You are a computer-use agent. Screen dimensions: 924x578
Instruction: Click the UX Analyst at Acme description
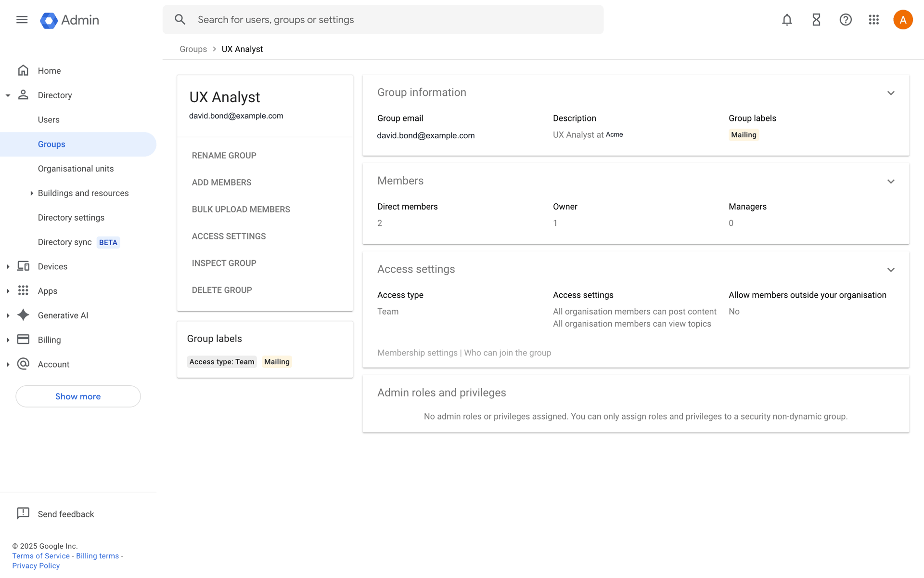(588, 135)
